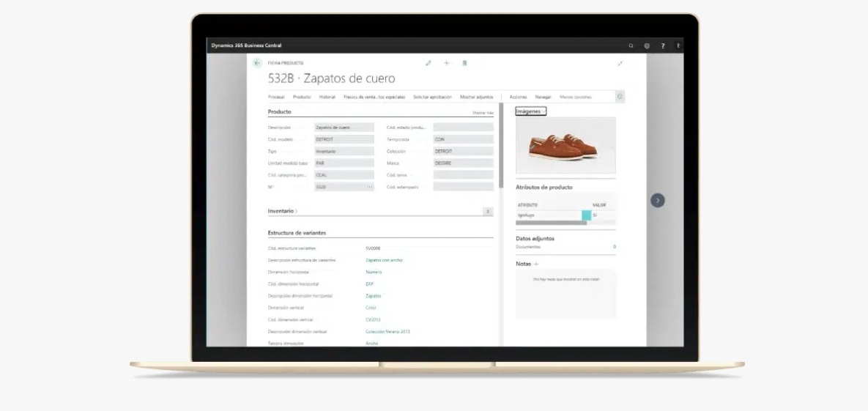Open the Acciones menu
868x411 pixels.
tap(518, 97)
